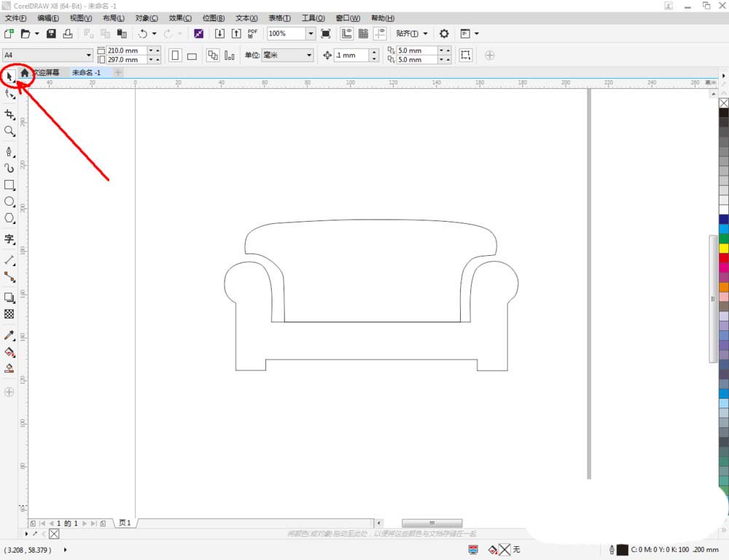Print the document
729x560 pixels.
point(68,34)
